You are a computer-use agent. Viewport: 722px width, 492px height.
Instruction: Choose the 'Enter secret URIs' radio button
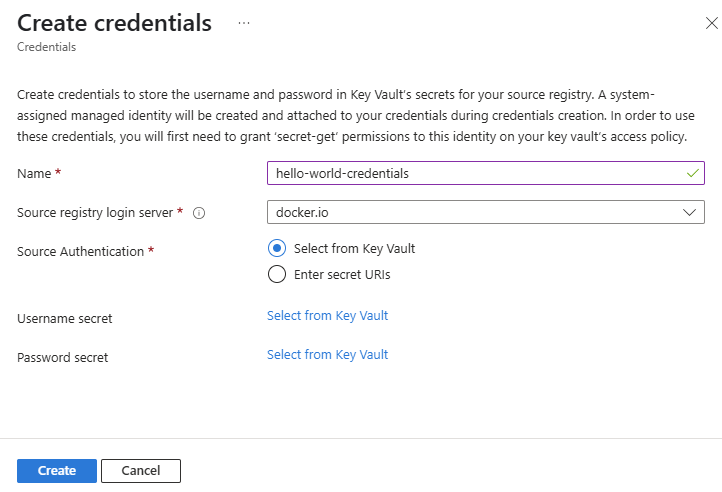tap(277, 274)
